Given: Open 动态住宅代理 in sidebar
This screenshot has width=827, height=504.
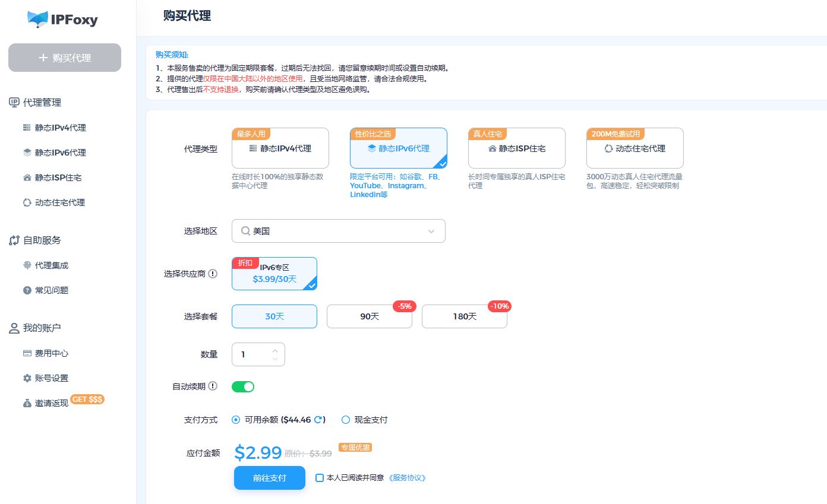Looking at the screenshot, I should tap(60, 202).
